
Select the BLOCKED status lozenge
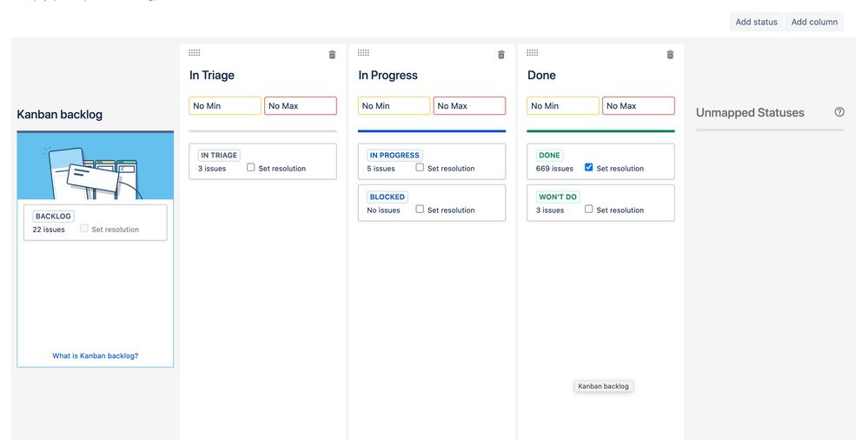coord(388,197)
